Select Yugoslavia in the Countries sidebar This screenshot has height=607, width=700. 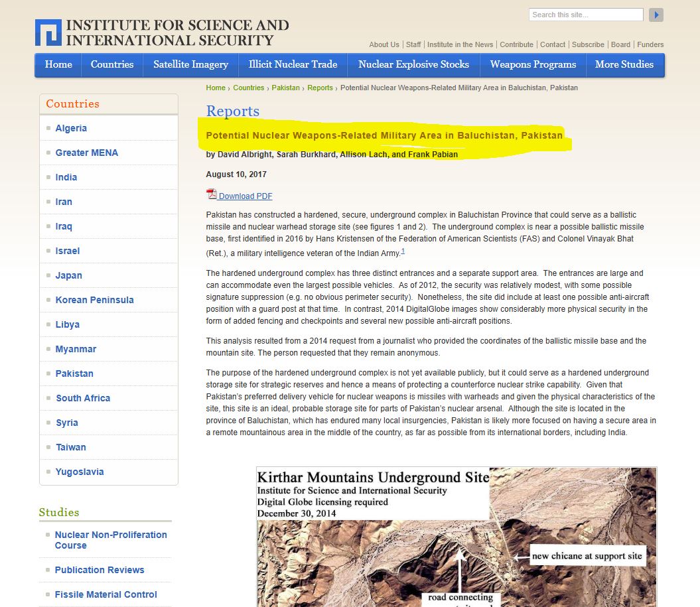pos(80,472)
